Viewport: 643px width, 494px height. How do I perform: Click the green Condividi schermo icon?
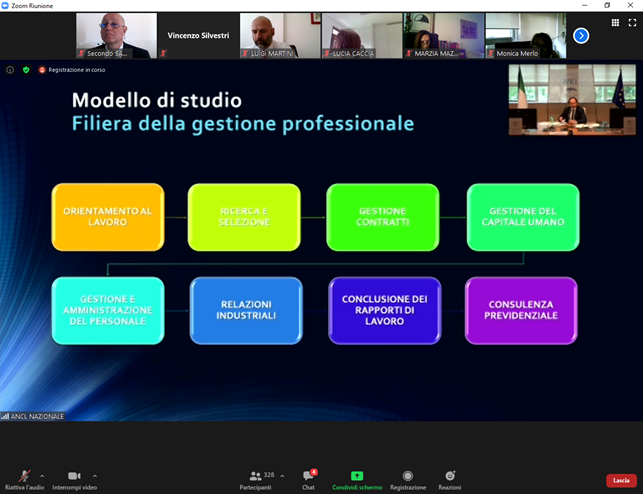click(357, 476)
